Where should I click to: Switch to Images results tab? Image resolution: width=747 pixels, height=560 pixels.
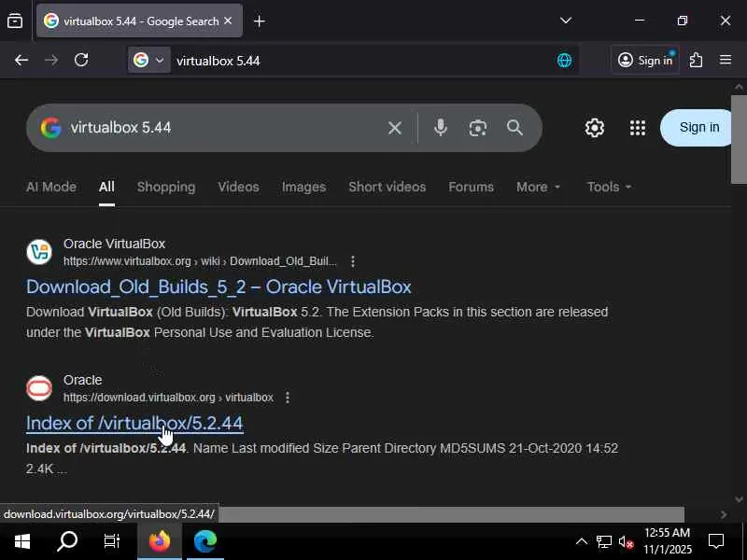coord(304,187)
